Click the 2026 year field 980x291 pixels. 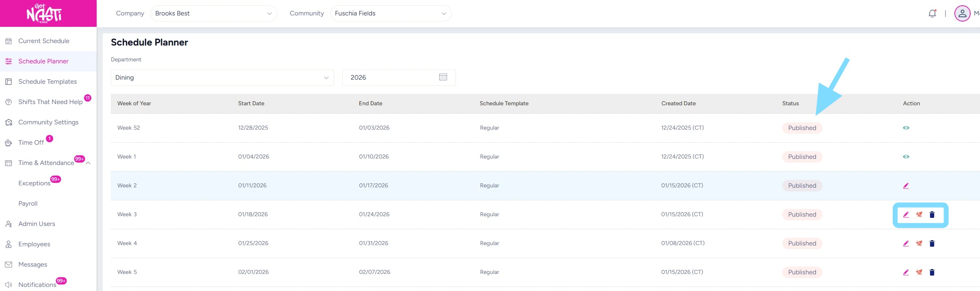(390, 78)
